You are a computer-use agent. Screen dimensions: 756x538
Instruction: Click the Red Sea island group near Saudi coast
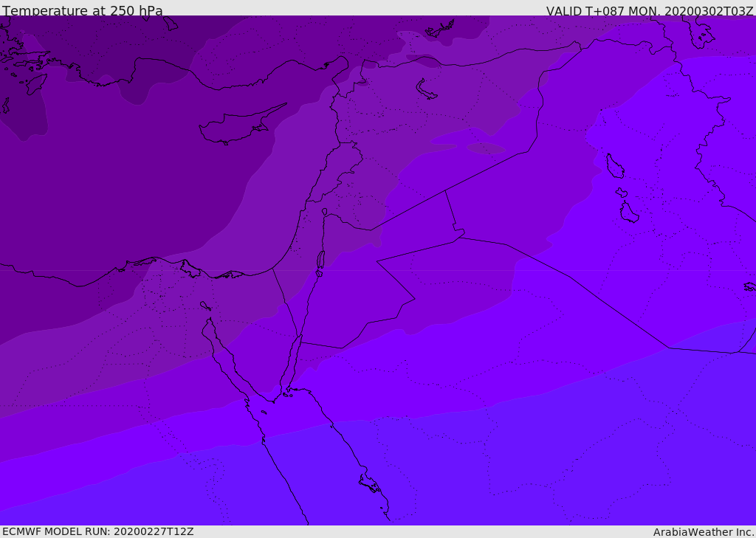click(x=372, y=483)
